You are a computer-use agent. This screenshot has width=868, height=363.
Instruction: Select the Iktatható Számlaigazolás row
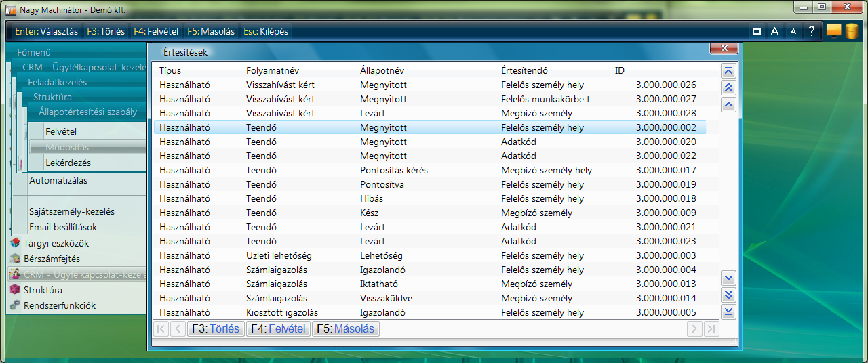[430, 284]
